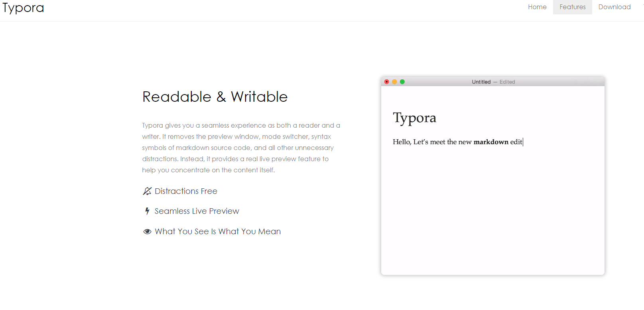This screenshot has width=644, height=310.
Task: Click the Typora logo in header
Action: click(x=23, y=8)
